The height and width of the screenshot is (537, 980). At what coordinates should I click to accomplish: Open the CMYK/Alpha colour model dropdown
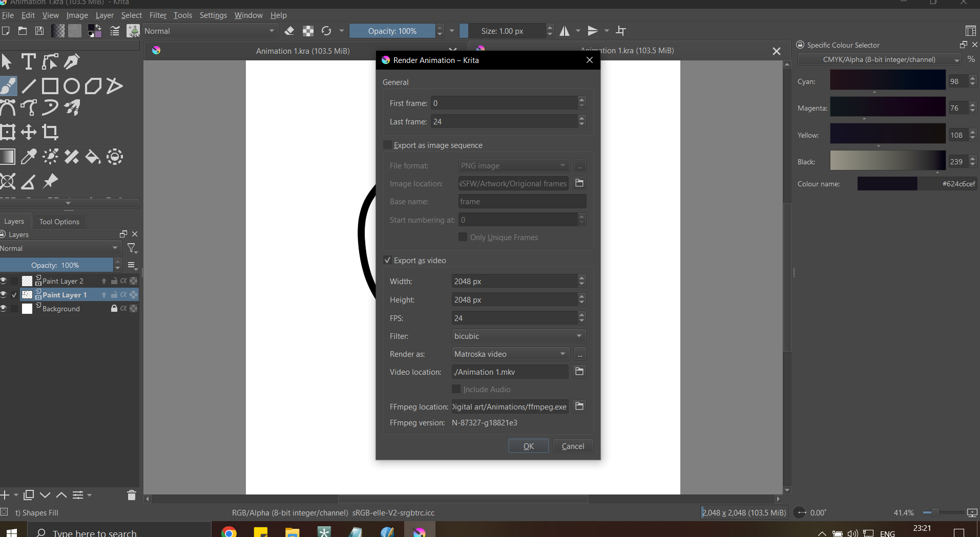coord(879,60)
